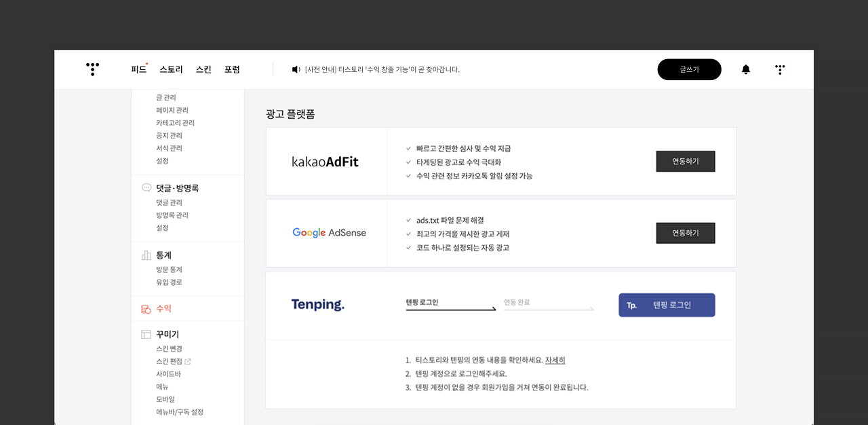This screenshot has width=868, height=425.
Task: Open the 스토리 menu
Action: (172, 69)
